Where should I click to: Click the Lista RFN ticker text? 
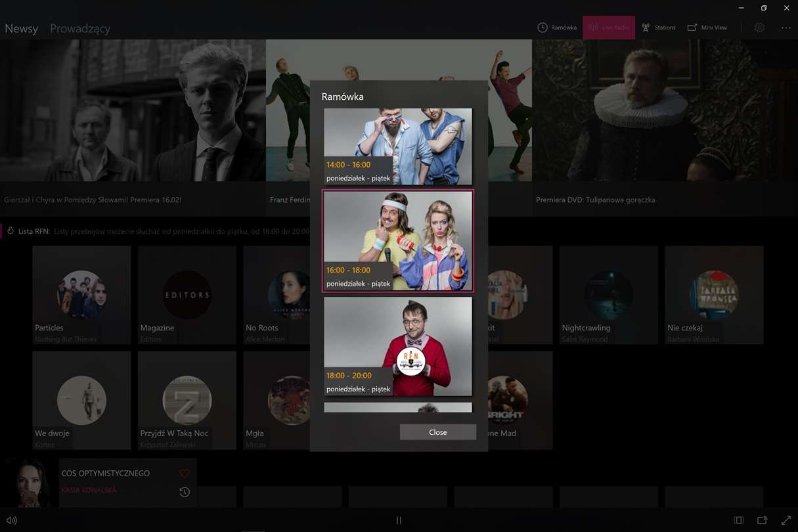tap(182, 232)
